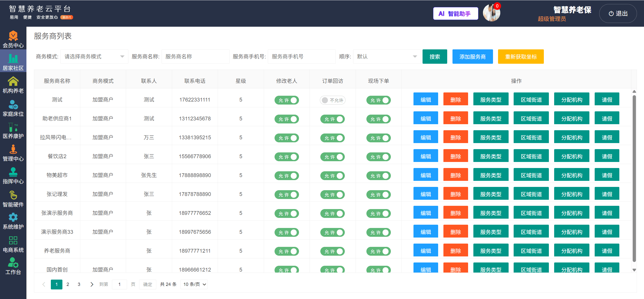Screen dimensions: 644x299
Task: Click 退出 power button
Action: coord(618,14)
